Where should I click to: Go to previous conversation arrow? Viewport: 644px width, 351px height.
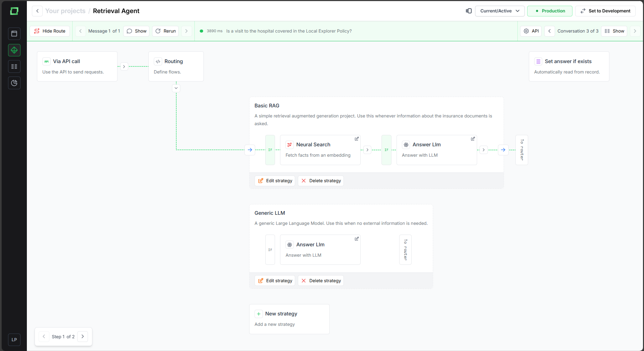(x=549, y=31)
